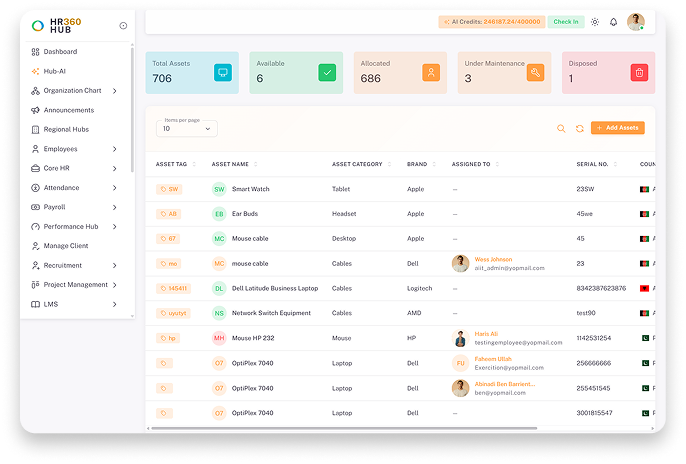Click the Under Maintenance wrench icon

click(536, 73)
